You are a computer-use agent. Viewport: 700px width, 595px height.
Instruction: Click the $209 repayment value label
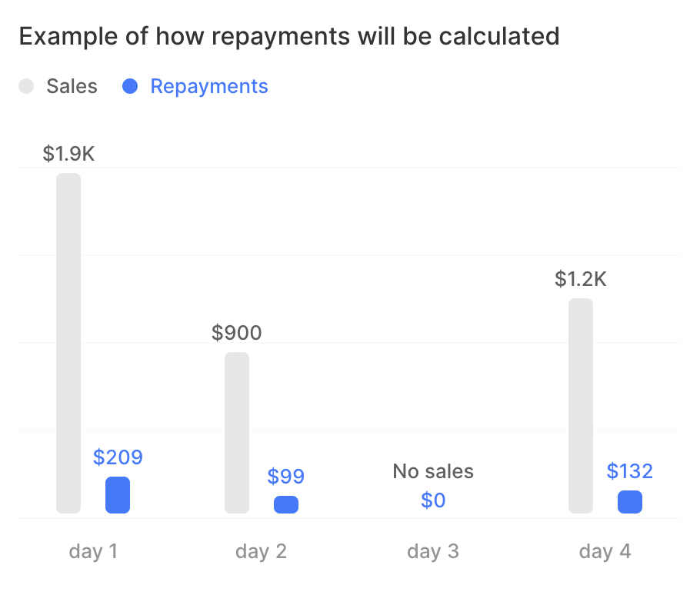tap(118, 457)
